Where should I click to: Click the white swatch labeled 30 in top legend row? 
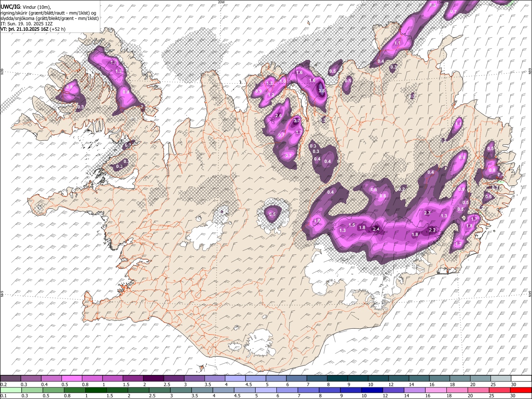521,379
